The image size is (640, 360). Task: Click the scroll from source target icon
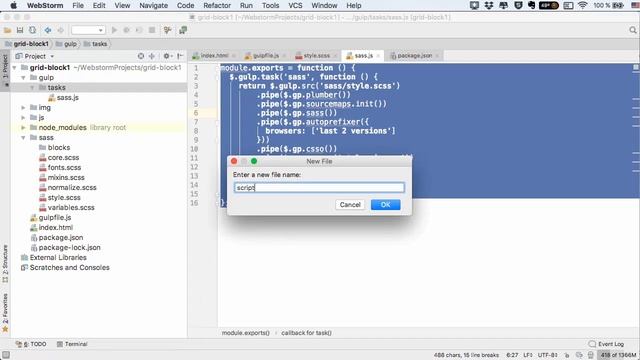(141, 56)
